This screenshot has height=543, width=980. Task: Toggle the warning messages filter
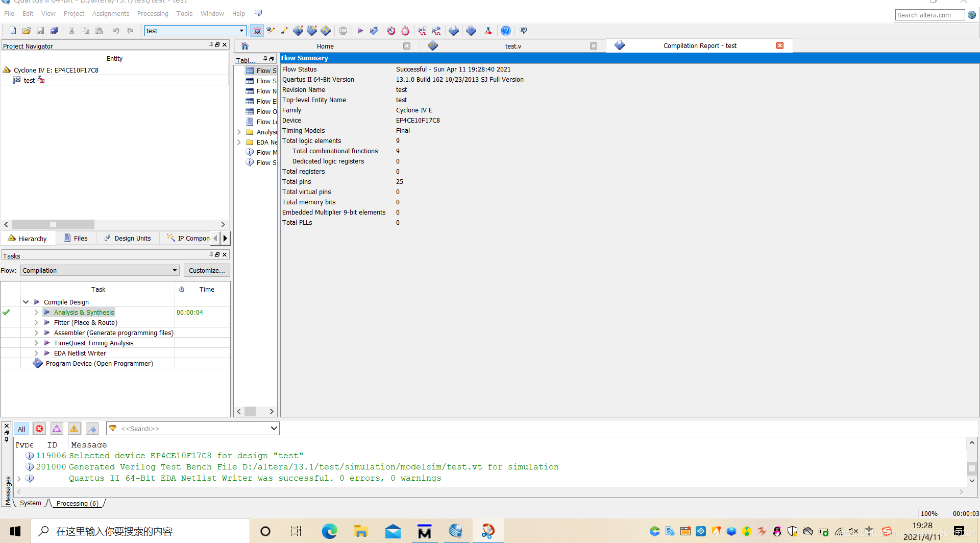pyautogui.click(x=74, y=429)
